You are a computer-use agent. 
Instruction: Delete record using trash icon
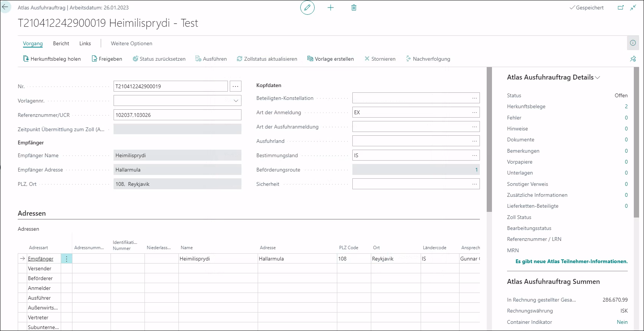coord(354,8)
